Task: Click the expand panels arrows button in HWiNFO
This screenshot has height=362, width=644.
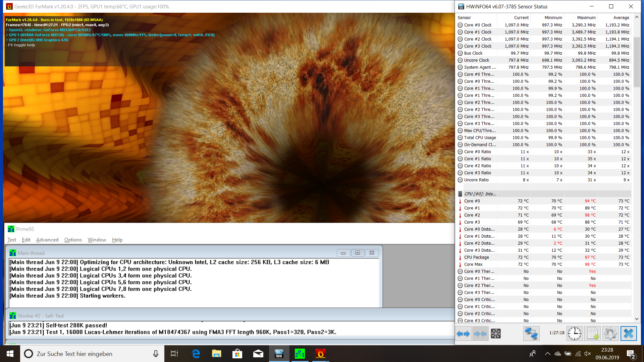Action: [463, 334]
